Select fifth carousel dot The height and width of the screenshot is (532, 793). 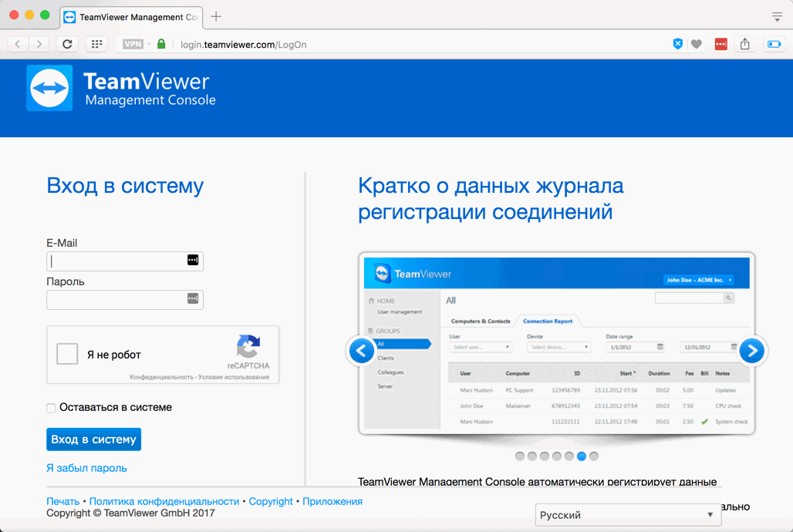click(x=569, y=456)
